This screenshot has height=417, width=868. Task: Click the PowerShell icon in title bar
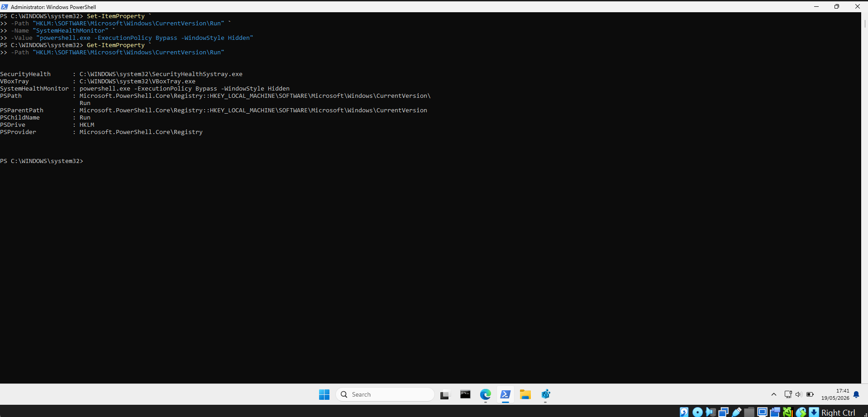pyautogui.click(x=5, y=7)
